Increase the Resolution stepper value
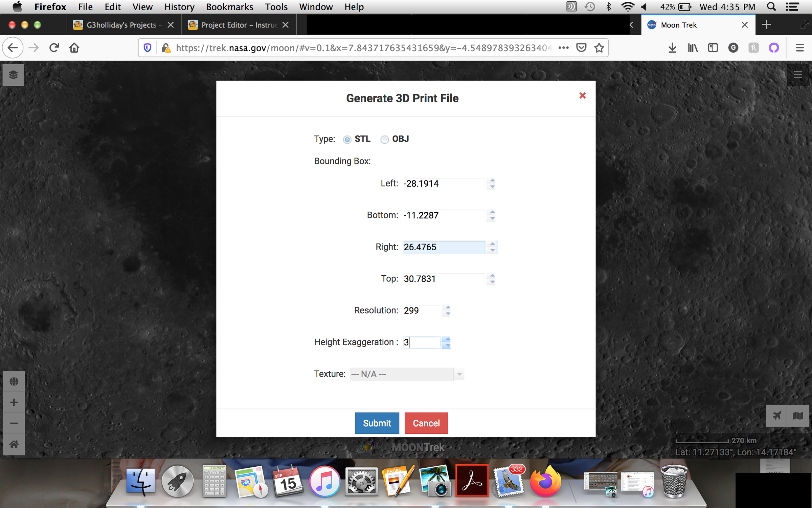Image resolution: width=812 pixels, height=508 pixels. click(448, 308)
